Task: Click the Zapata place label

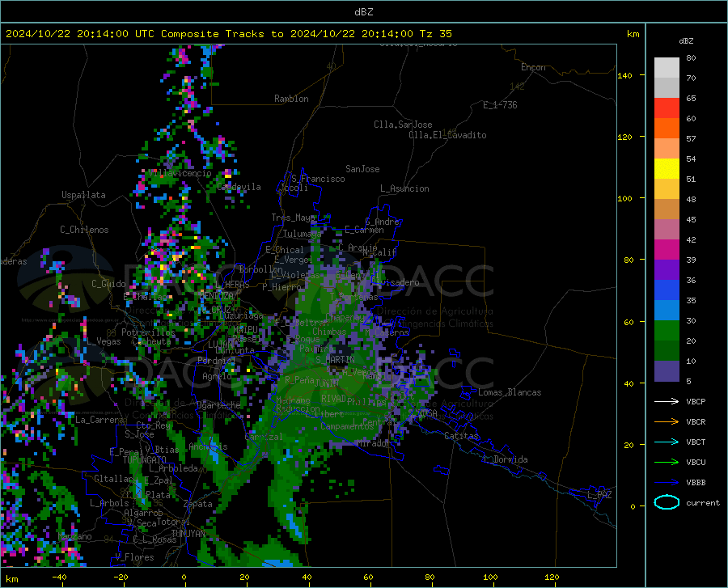Action: click(198, 504)
